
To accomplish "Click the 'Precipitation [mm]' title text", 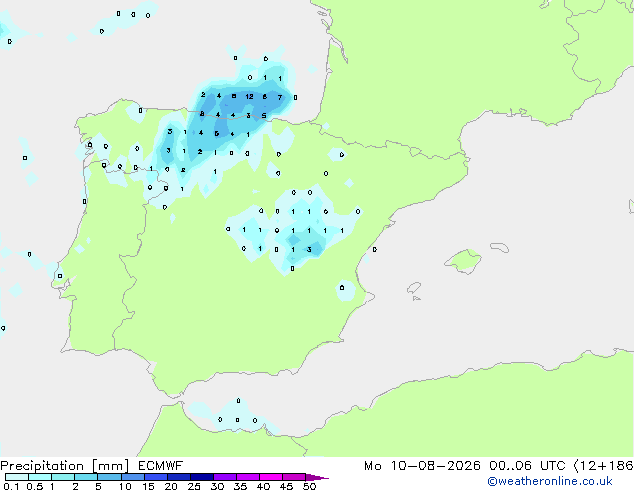I will tap(65, 466).
